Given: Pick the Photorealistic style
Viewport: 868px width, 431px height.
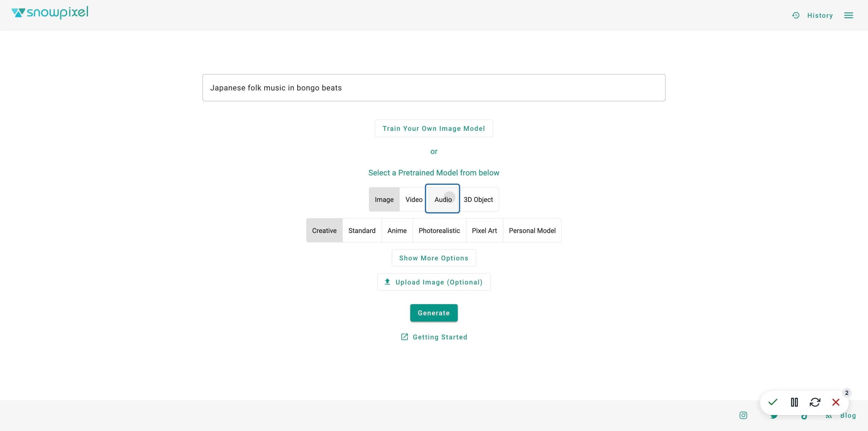Looking at the screenshot, I should tap(439, 231).
